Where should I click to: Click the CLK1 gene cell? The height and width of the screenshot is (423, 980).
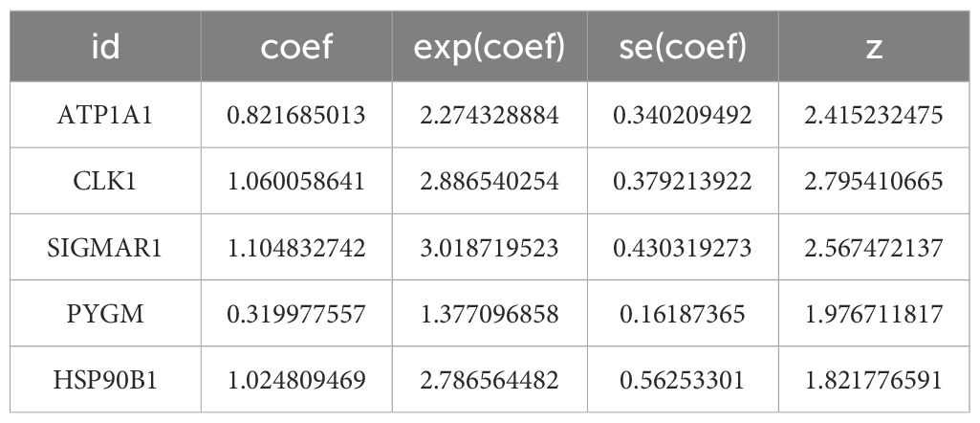(x=104, y=181)
